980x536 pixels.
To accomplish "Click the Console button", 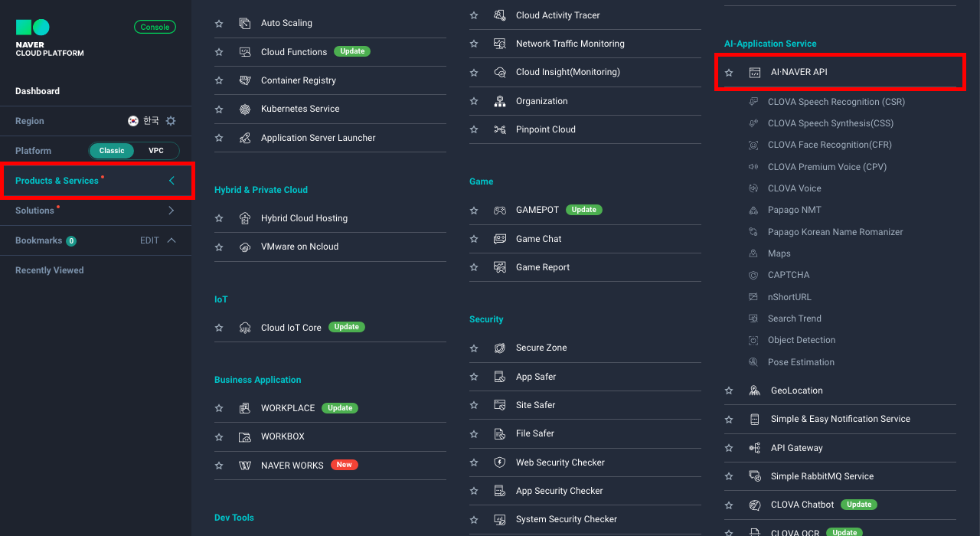I will coord(155,27).
